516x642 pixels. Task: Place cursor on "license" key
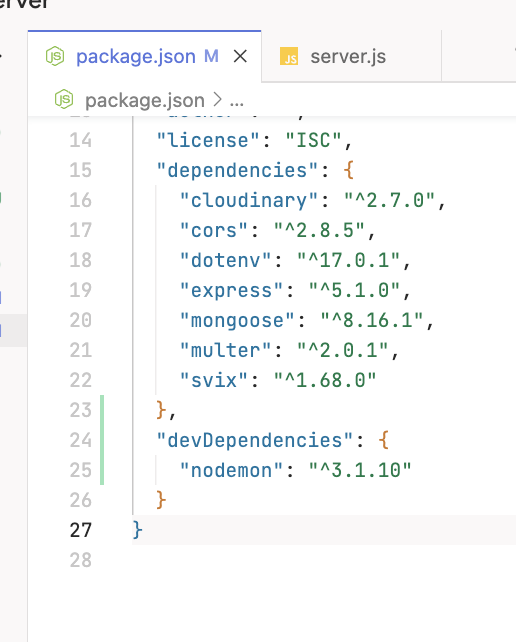(208, 140)
